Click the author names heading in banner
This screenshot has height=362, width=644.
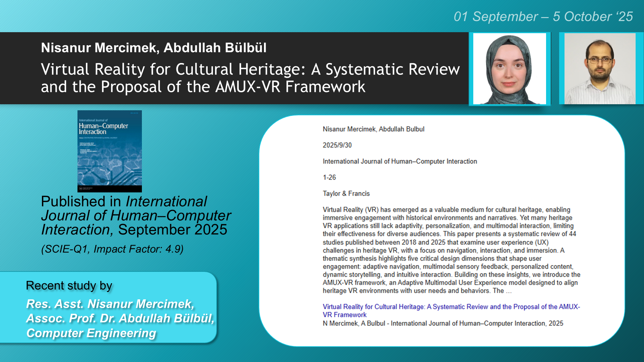click(x=154, y=48)
